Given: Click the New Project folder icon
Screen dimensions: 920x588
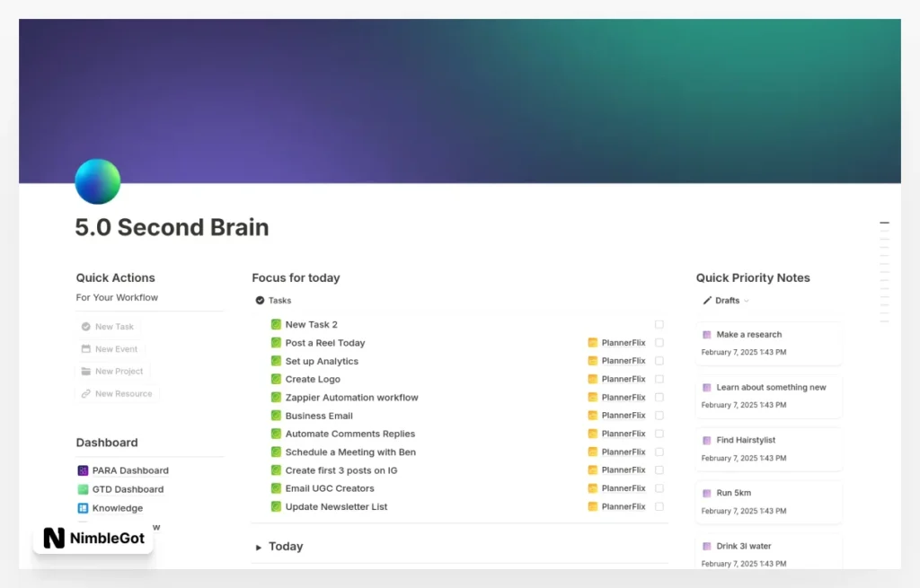Looking at the screenshot, I should coord(85,371).
